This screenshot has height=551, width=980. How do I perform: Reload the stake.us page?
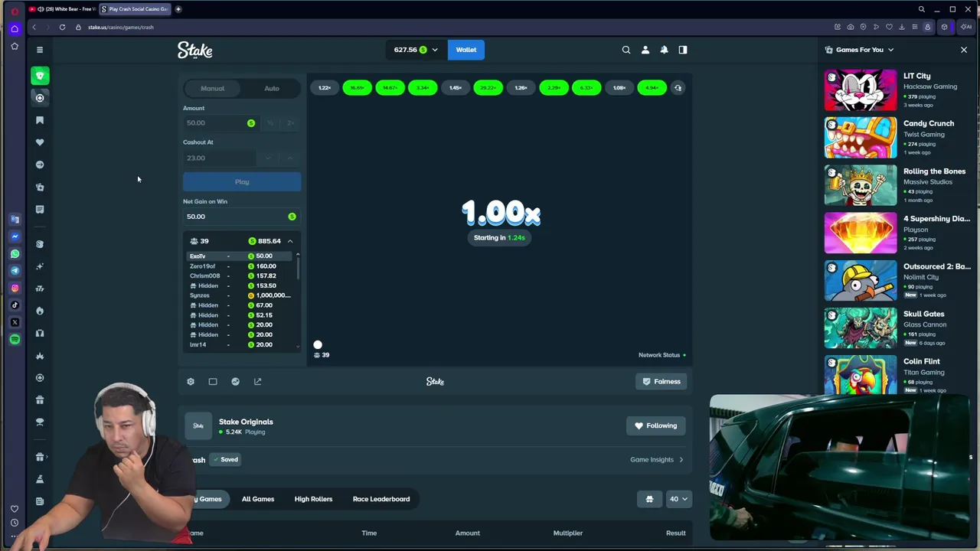click(x=62, y=27)
